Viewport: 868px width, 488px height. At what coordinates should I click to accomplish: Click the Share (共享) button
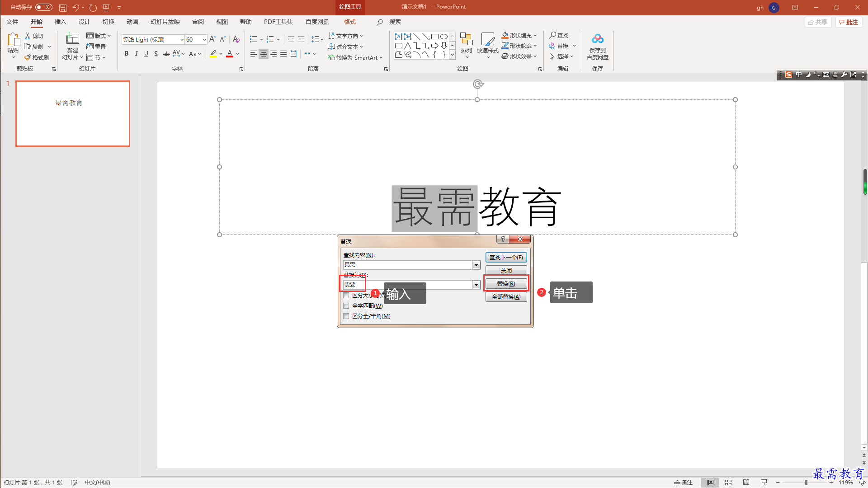818,22
